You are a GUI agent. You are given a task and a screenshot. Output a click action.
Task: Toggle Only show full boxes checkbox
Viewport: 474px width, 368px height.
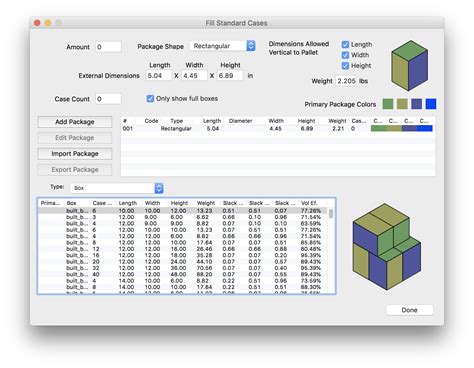tap(150, 99)
